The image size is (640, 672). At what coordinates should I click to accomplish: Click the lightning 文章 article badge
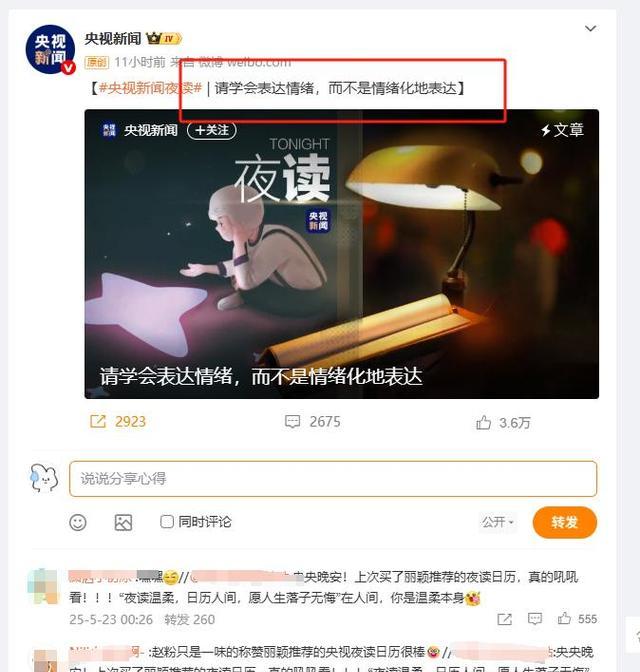tap(562, 130)
